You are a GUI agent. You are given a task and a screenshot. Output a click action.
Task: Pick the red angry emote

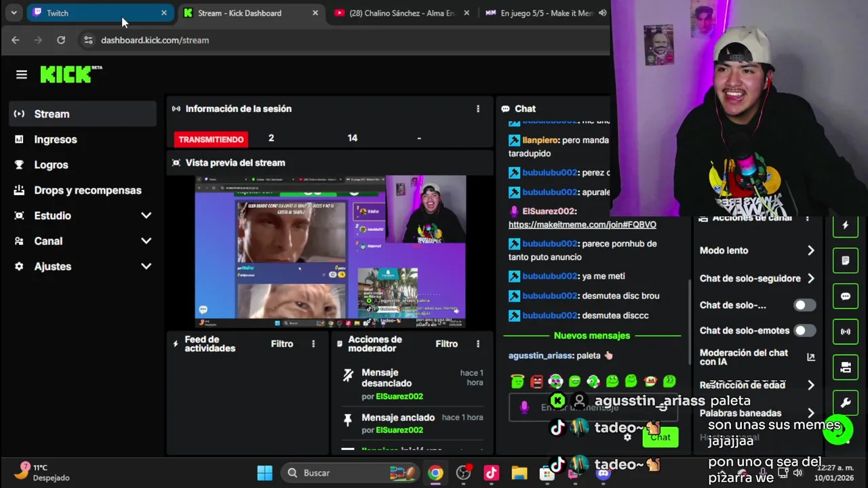[536, 382]
